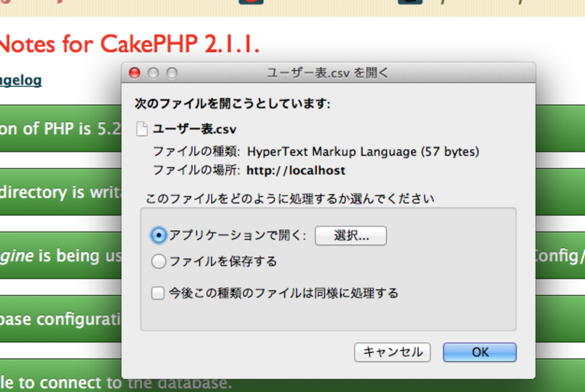Viewport: 585px width, 392px height.
Task: Click the file type text HyperText Markup Language (57 bytes)
Action: [363, 151]
